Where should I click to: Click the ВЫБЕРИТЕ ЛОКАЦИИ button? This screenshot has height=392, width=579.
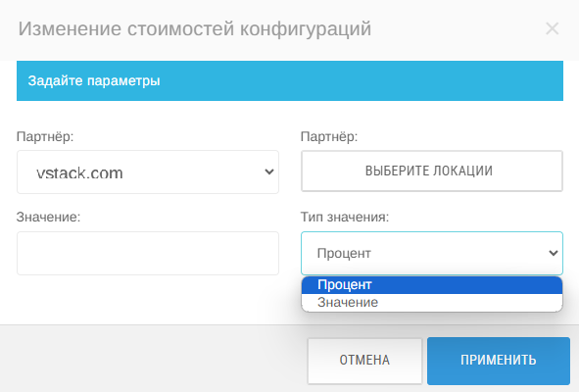coord(432,171)
